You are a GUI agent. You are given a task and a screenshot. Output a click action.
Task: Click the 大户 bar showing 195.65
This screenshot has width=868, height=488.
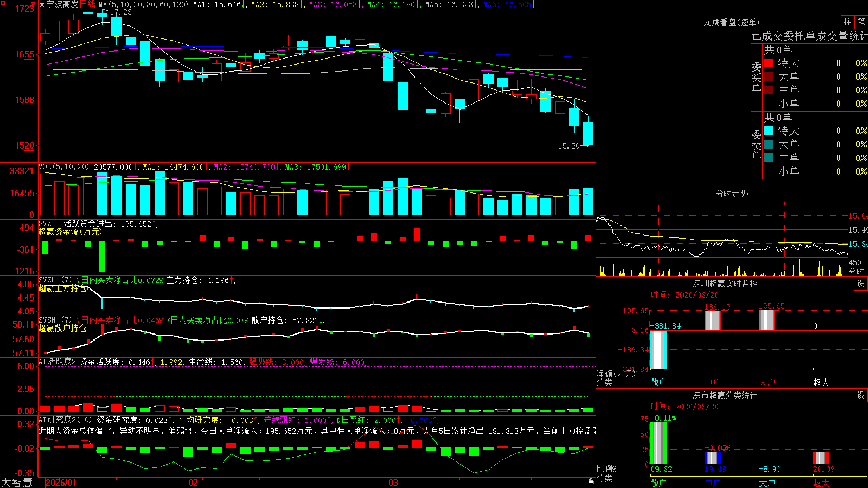click(x=767, y=320)
